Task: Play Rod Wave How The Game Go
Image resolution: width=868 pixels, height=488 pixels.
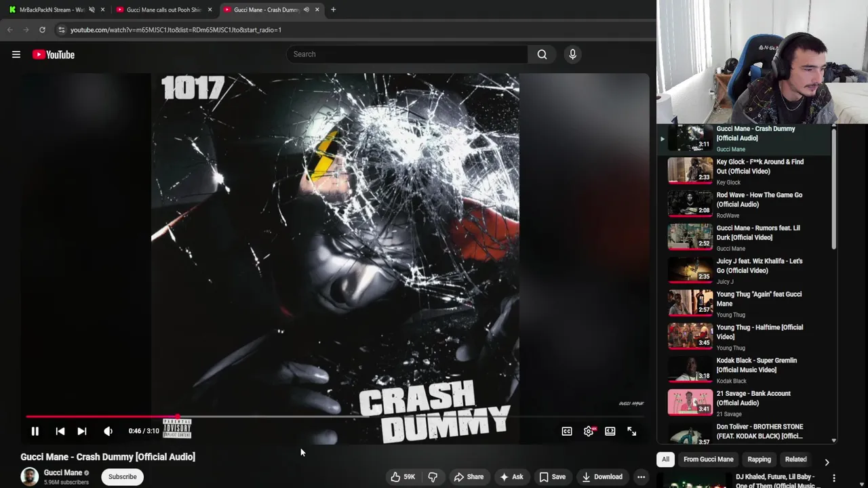Action: (690, 203)
